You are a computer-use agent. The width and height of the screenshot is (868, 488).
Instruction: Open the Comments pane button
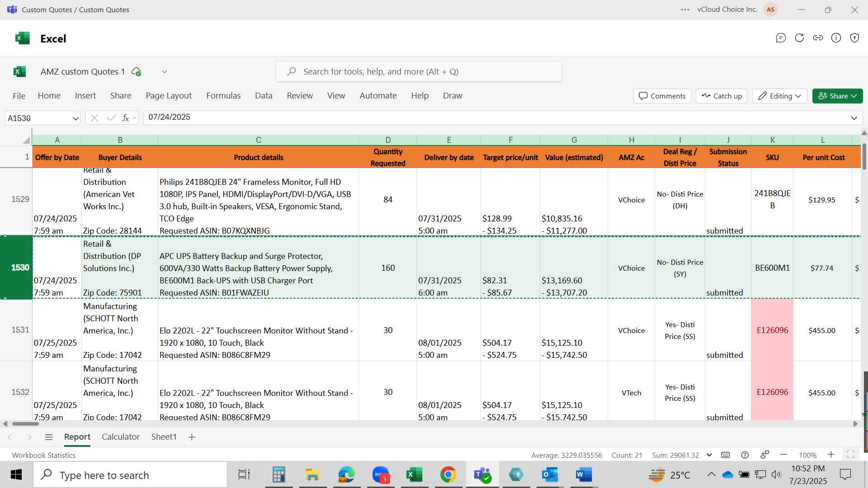tap(662, 96)
